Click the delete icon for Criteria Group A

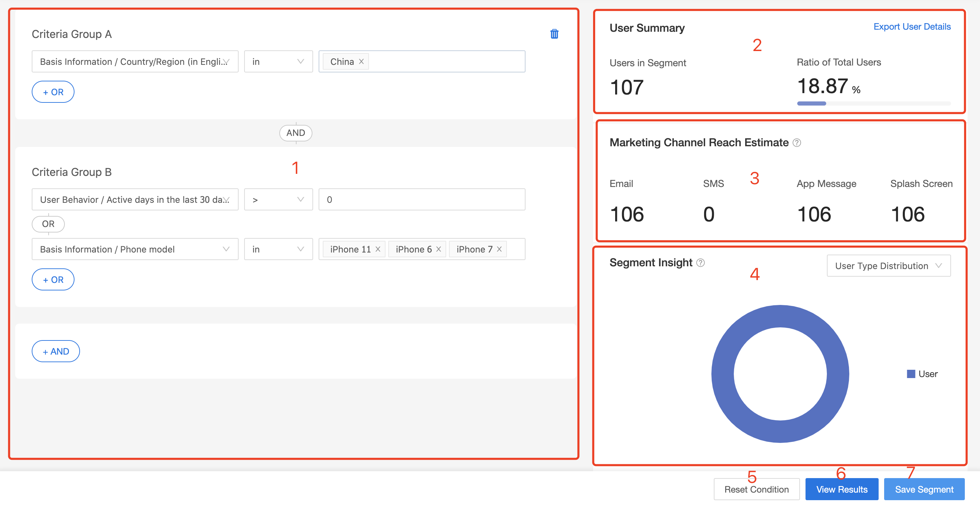tap(554, 34)
